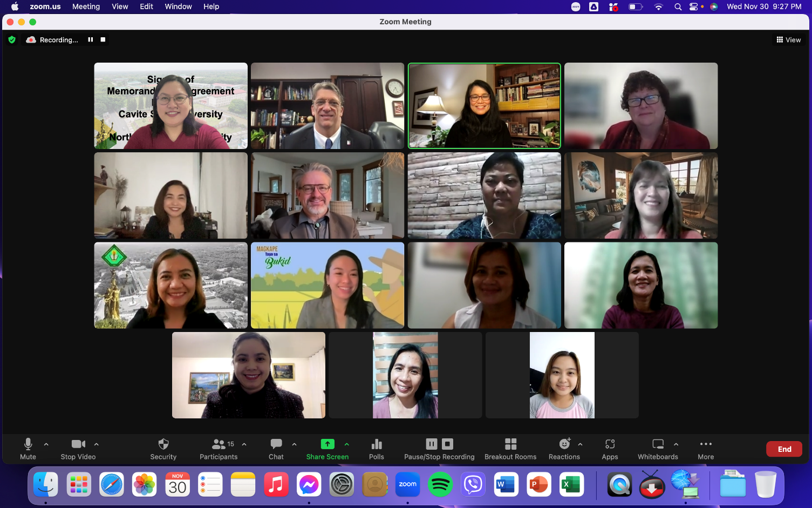Open System Preferences from the Dock

tap(342, 484)
